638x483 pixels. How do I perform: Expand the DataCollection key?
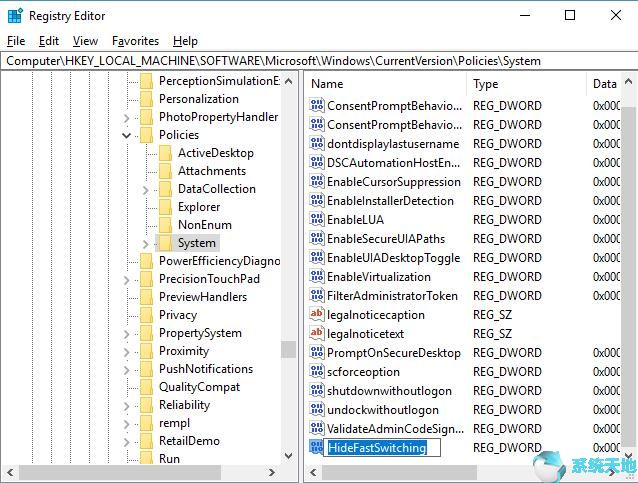click(145, 189)
